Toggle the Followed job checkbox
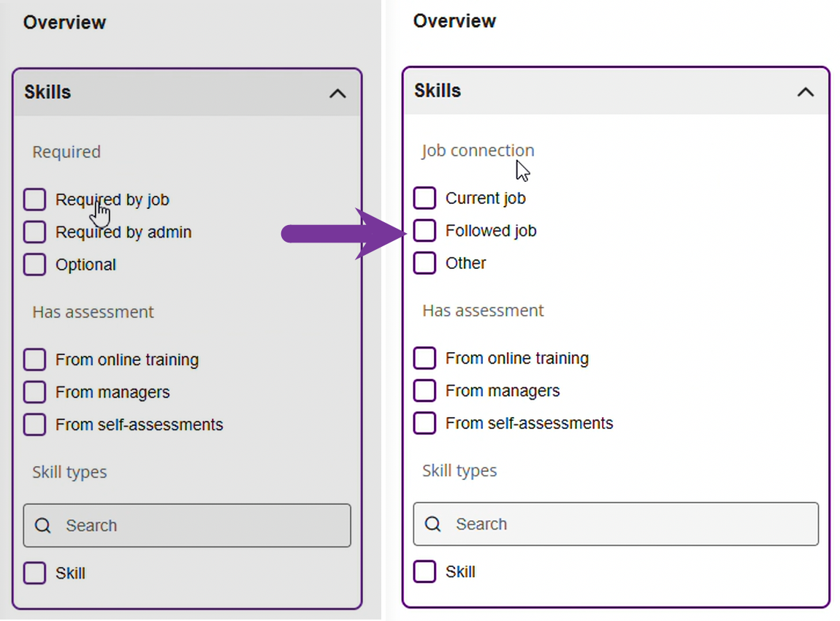The image size is (840, 621). (424, 231)
